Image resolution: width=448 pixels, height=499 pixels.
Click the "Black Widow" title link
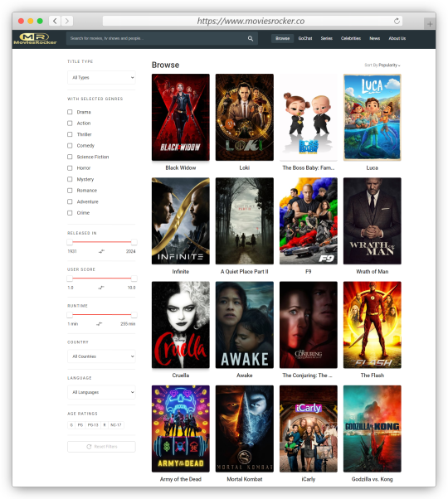coord(181,167)
